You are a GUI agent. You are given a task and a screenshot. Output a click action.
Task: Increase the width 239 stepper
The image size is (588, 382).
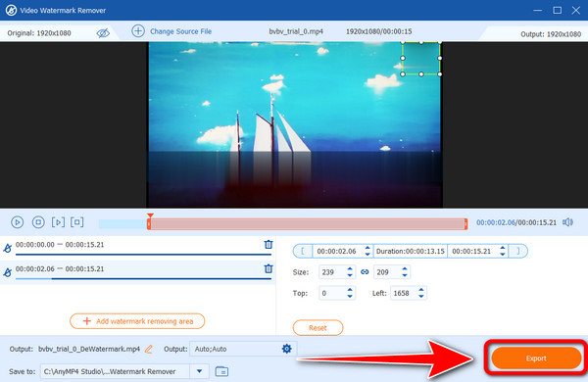click(350, 269)
